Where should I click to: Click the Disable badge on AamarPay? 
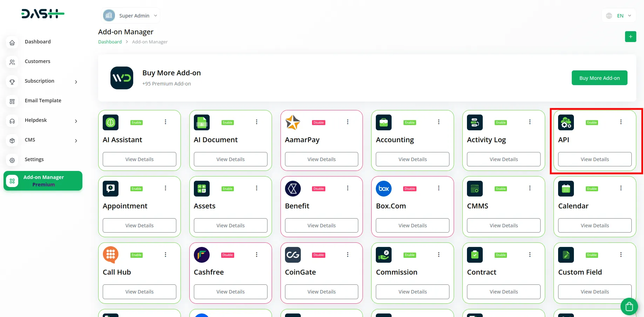click(x=319, y=123)
